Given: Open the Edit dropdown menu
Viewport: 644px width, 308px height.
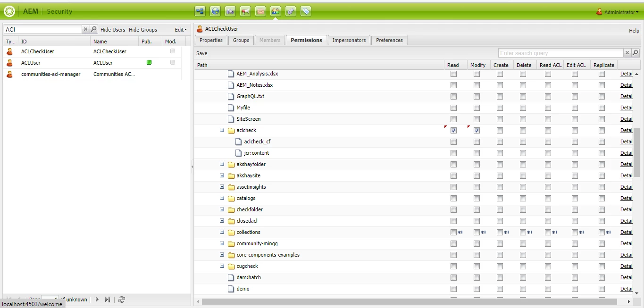Looking at the screenshot, I should [x=181, y=29].
